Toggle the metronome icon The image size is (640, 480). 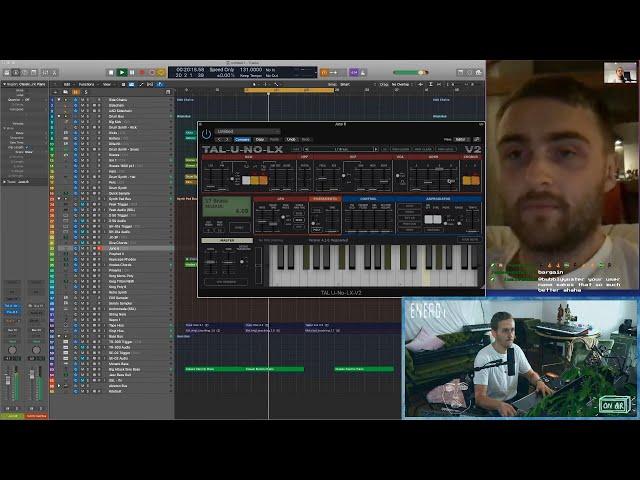(363, 72)
